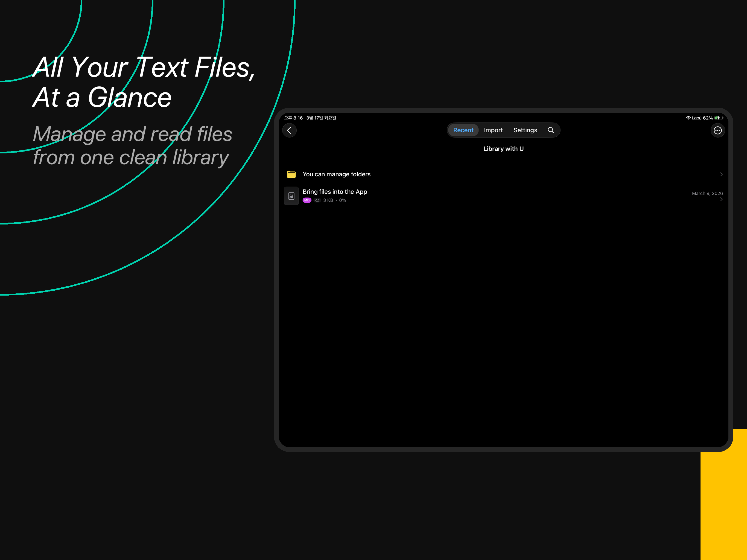Click the Wi-Fi status icon
The height and width of the screenshot is (560, 747).
(688, 118)
